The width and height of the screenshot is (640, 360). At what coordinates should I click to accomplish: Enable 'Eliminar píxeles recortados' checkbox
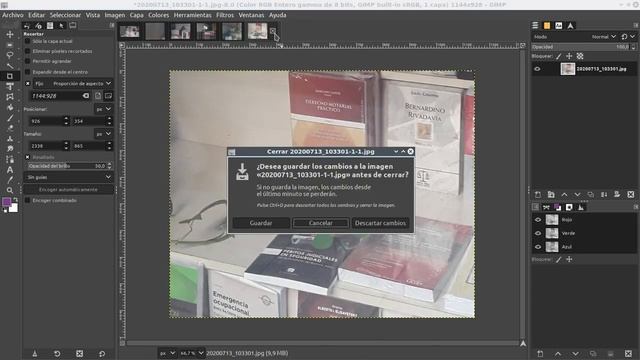tap(28, 51)
